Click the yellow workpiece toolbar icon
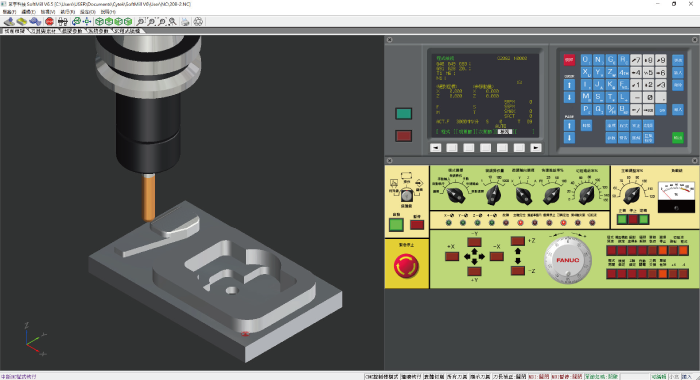This screenshot has width=700, height=380. pos(21,21)
